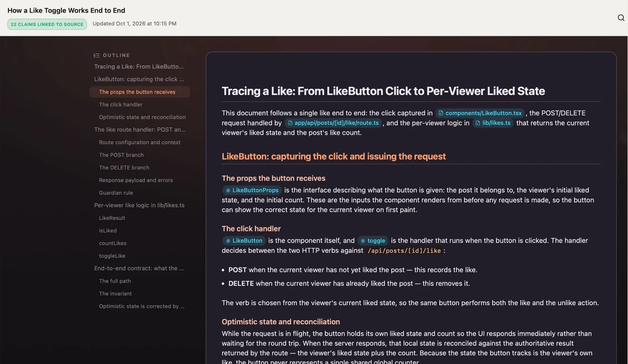Open 'Optimistic state is corrected by' outline item
The image size is (628, 364).
tap(142, 306)
